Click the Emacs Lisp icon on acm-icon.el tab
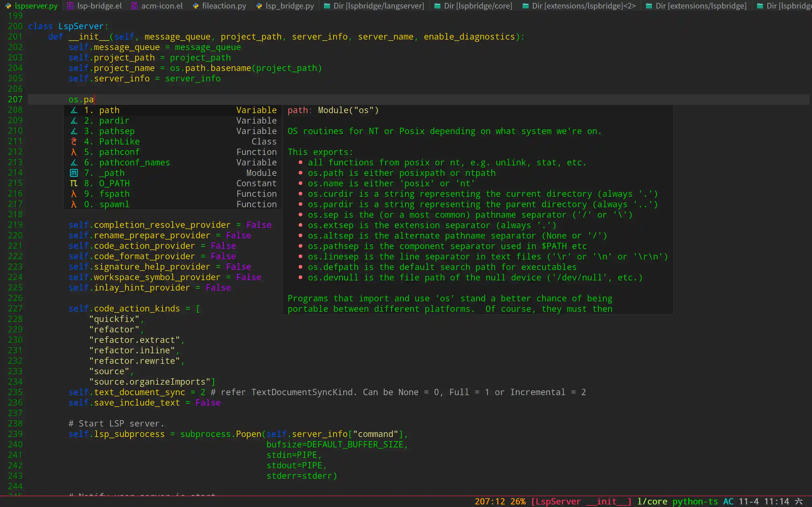Viewport: 812px width, 507px height. pyautogui.click(x=134, y=6)
